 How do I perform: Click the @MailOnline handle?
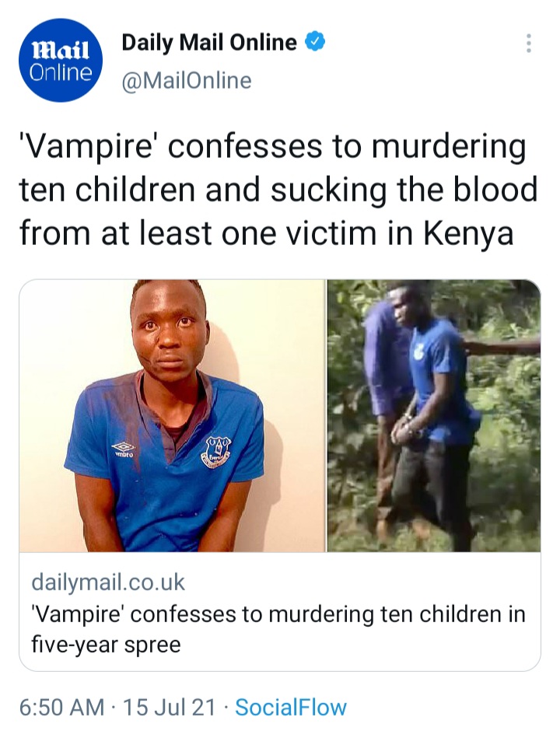[187, 80]
